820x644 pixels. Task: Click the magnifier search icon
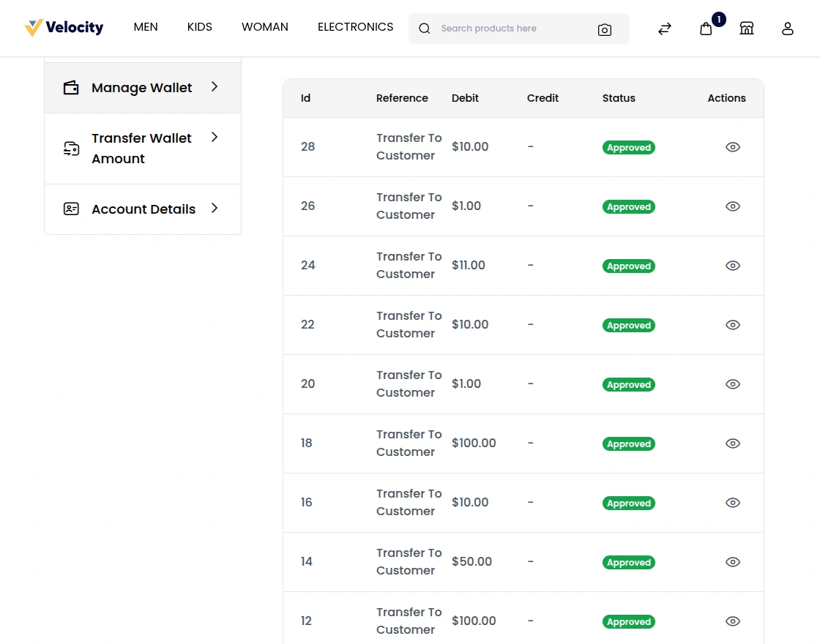(x=425, y=29)
